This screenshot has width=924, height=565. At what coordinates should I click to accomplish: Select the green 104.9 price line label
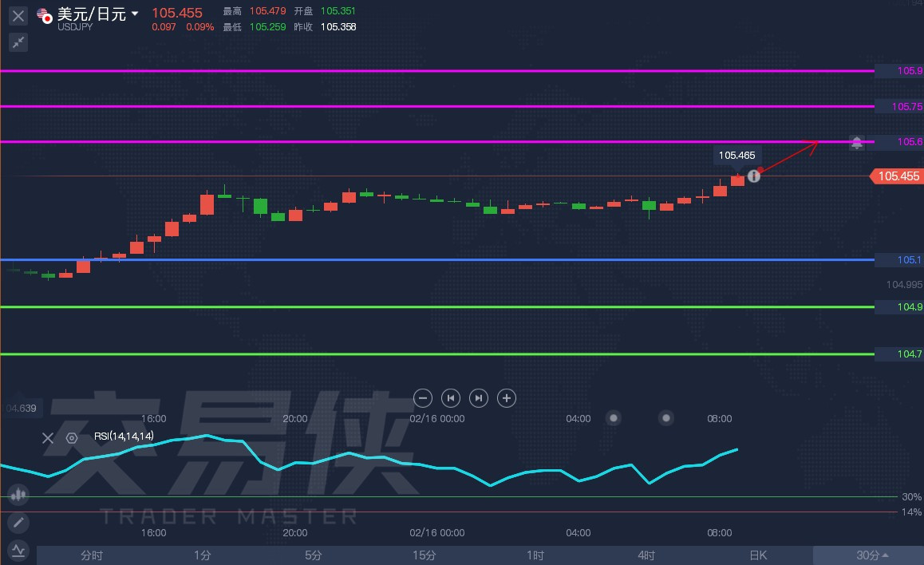point(899,307)
